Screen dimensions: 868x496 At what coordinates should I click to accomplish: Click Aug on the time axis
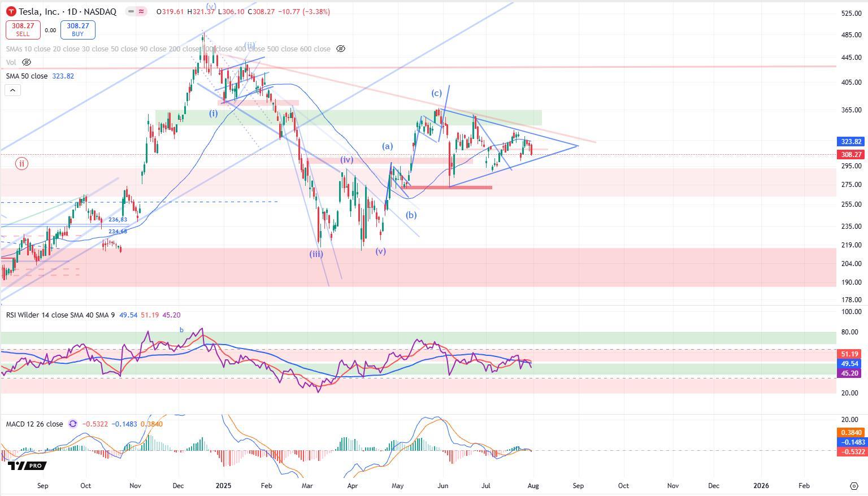533,485
